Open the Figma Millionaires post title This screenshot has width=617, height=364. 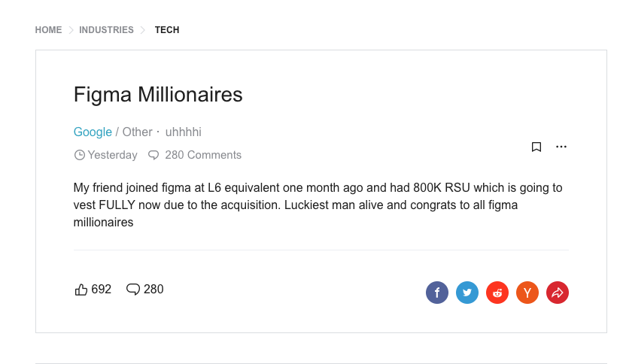[158, 95]
